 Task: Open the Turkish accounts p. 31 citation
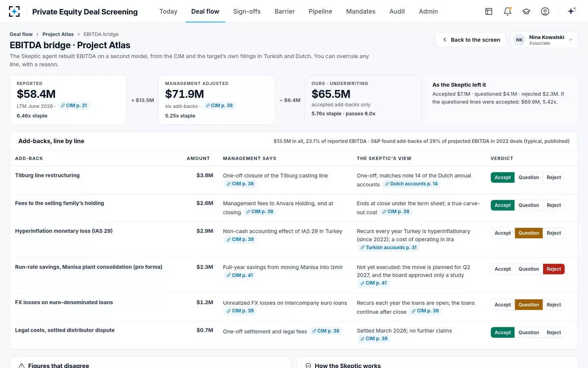(x=388, y=248)
